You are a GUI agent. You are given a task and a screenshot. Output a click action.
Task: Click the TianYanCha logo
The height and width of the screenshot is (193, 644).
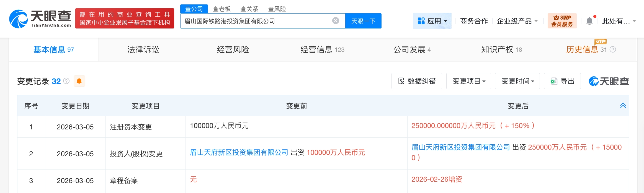click(40, 19)
